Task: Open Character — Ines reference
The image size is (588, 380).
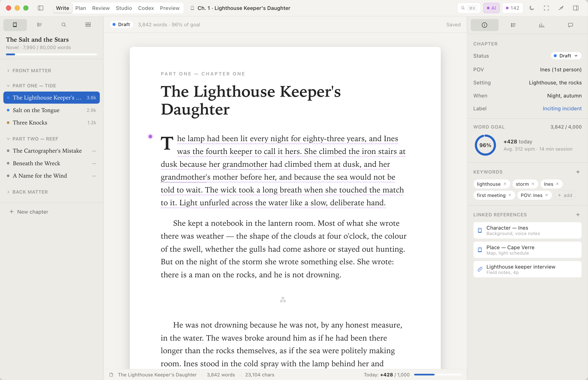Action: 527,230
